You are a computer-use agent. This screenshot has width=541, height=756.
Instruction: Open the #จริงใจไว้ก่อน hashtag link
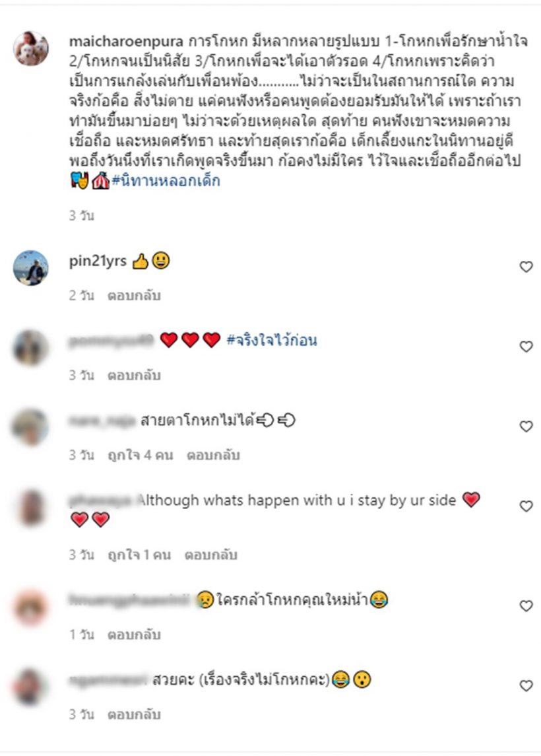pyautogui.click(x=272, y=341)
